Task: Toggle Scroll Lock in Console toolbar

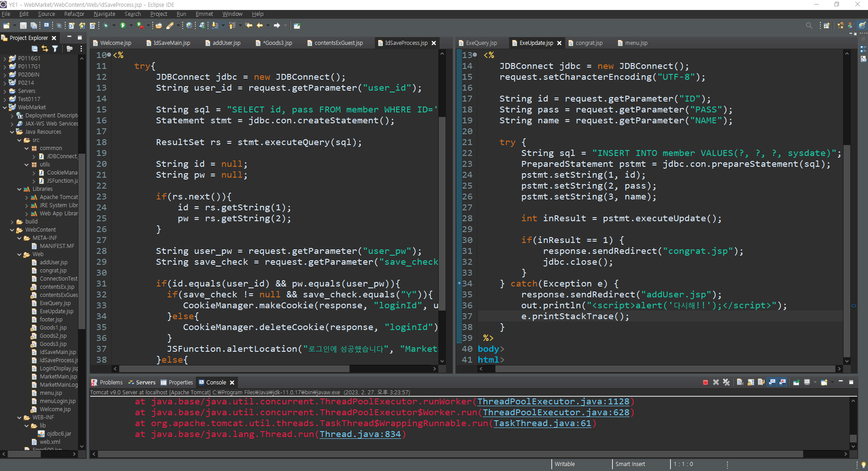Action: tap(751, 383)
